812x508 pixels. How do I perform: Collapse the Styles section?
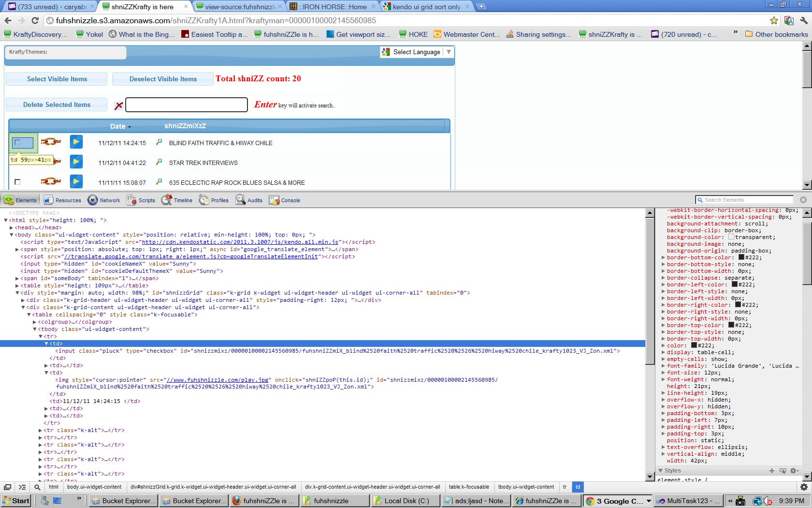(x=661, y=471)
